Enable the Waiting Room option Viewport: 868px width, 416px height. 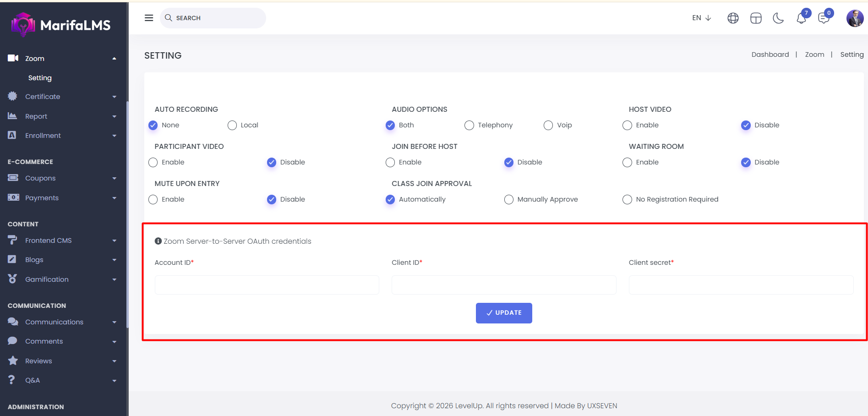pos(627,163)
